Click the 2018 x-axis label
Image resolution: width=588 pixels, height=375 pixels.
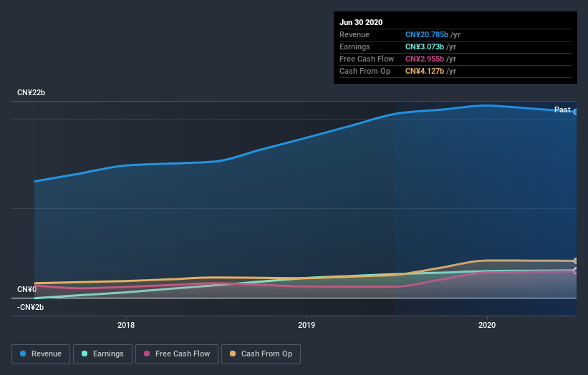point(126,325)
